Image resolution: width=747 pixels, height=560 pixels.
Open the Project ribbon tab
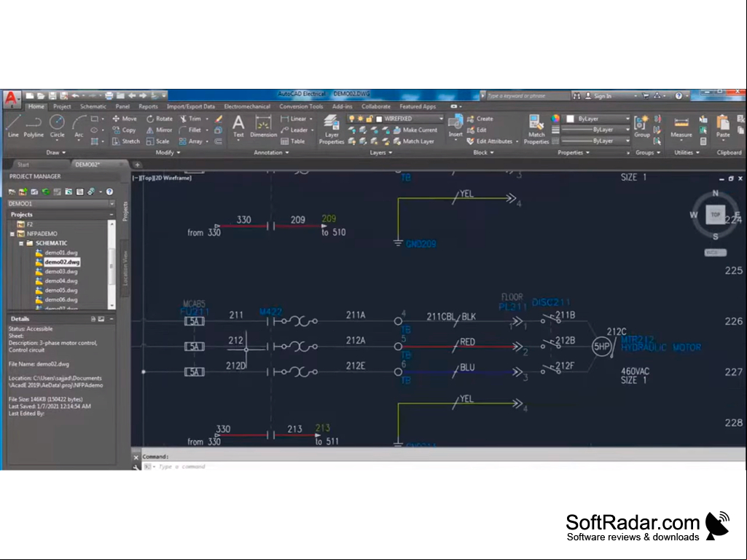tap(62, 106)
